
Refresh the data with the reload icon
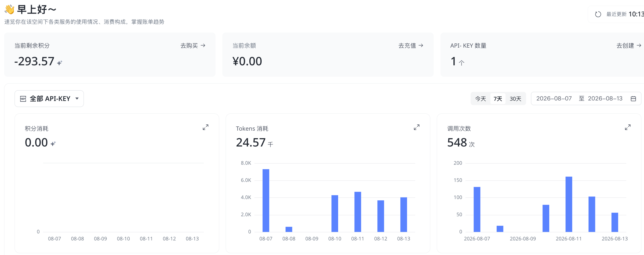pos(598,14)
